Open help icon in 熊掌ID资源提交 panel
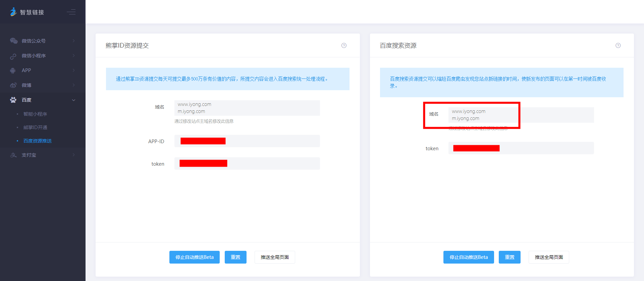 (x=344, y=46)
